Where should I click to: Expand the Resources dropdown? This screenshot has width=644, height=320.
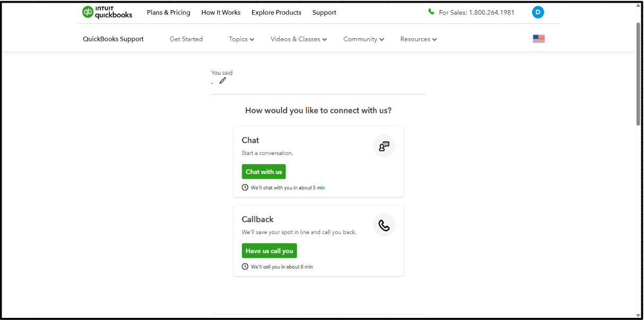tap(418, 39)
